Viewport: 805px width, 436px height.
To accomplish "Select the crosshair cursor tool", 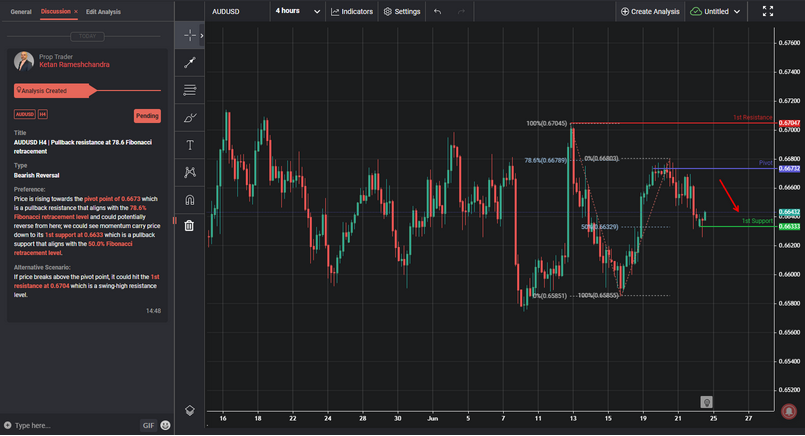I will [x=189, y=35].
